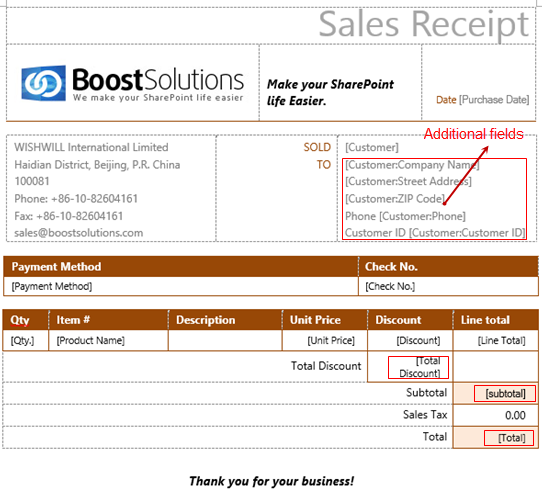Viewport: 542px width, 492px height.
Task: Click the sales@boostsolutions.com email text
Action: [78, 233]
